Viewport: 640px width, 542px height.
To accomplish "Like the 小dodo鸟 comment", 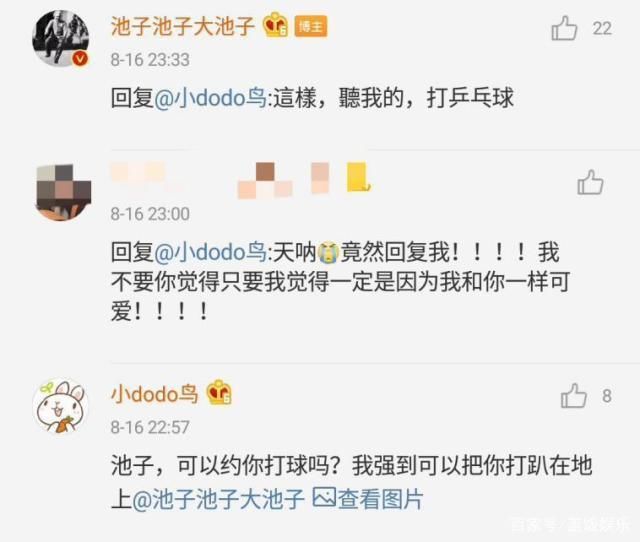I will 573,395.
